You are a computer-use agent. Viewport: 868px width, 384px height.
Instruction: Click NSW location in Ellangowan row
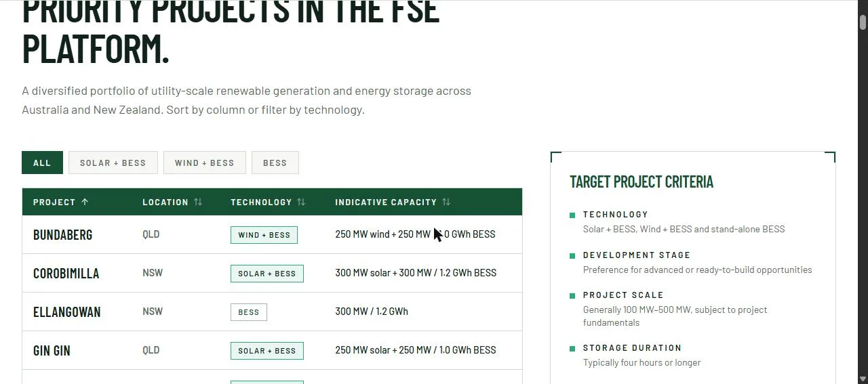pos(153,312)
